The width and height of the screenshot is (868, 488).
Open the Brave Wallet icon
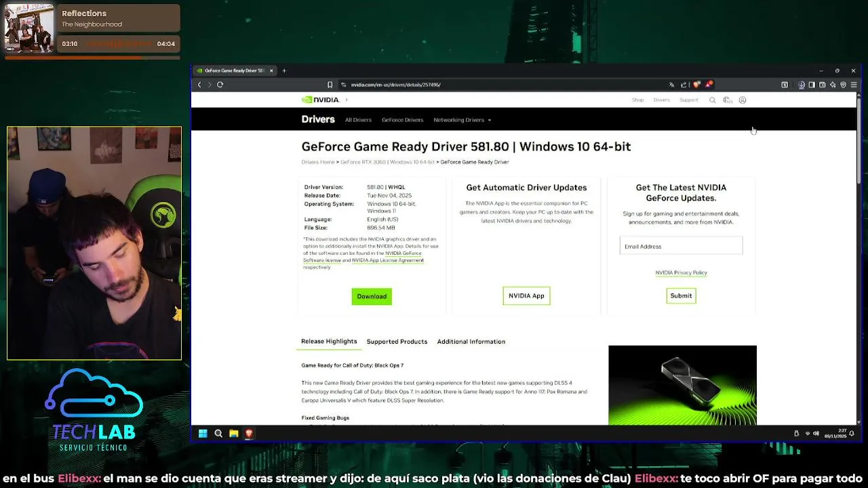point(823,85)
